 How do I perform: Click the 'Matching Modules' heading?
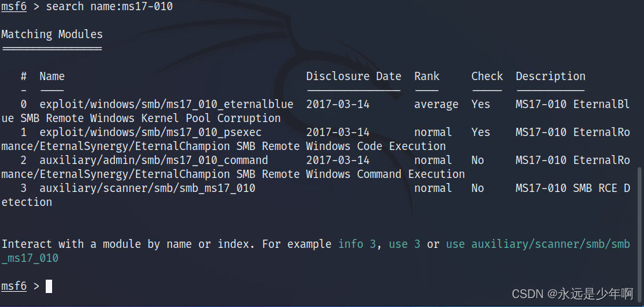(x=52, y=34)
